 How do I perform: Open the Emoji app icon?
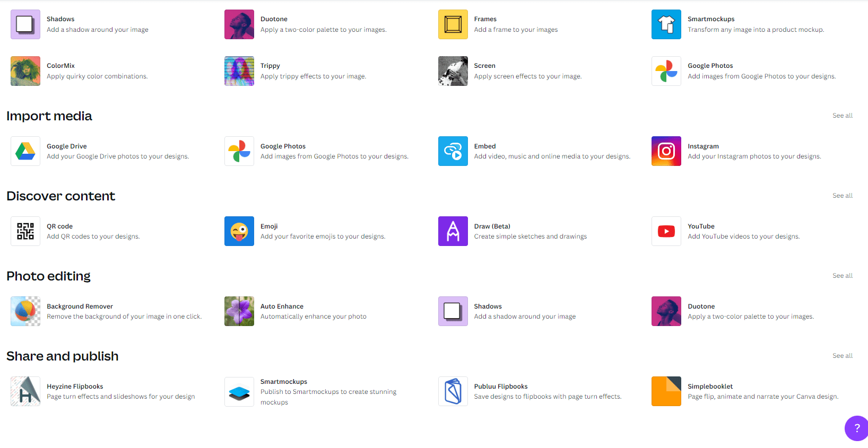[239, 231]
